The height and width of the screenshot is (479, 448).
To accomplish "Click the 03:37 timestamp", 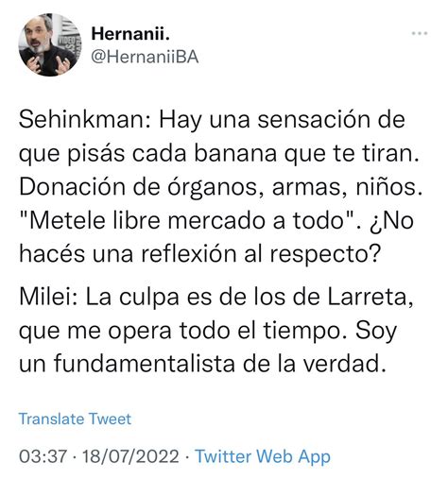I will [43, 456].
